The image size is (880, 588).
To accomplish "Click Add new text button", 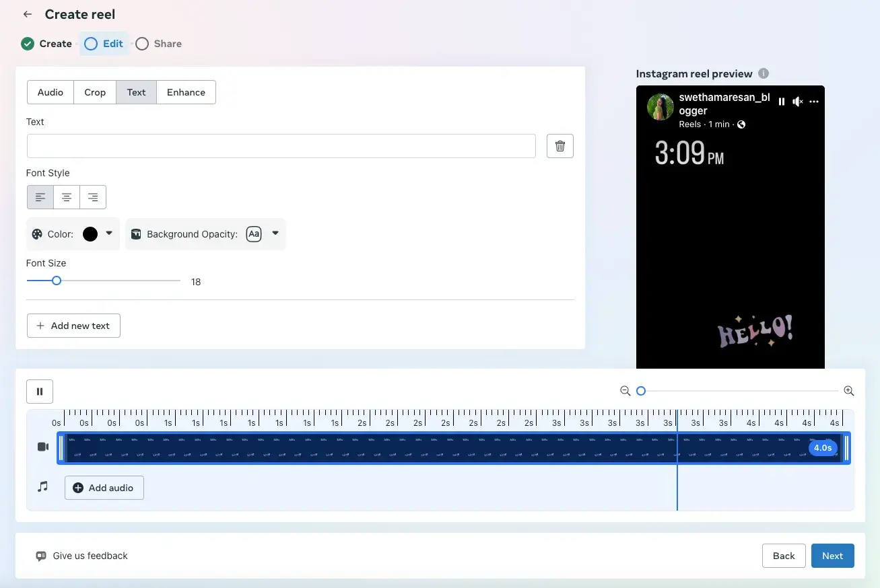I will click(73, 326).
